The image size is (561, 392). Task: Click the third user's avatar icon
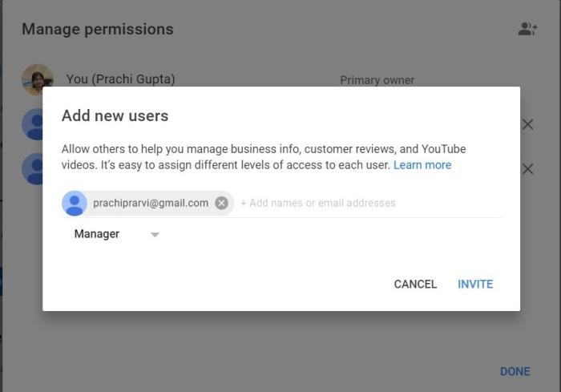32,169
